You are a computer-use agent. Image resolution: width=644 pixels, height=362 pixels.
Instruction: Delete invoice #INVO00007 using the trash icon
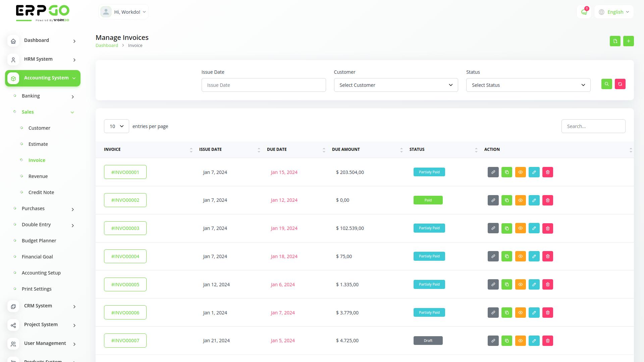pos(548,341)
